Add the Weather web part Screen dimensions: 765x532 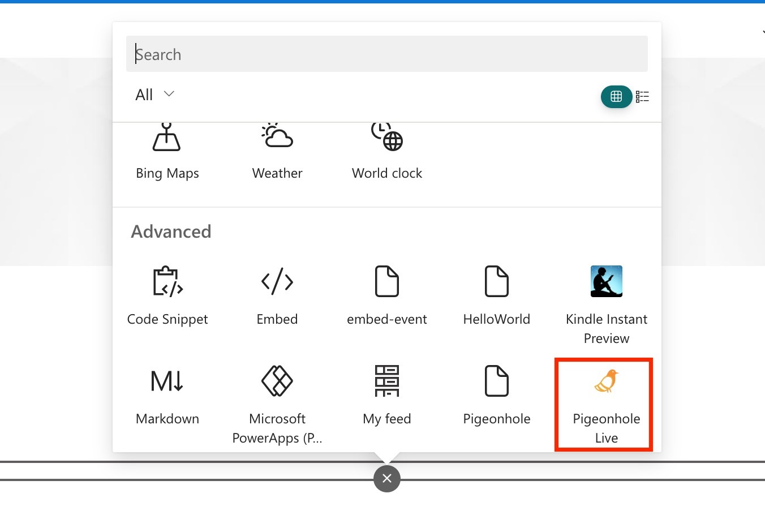pyautogui.click(x=277, y=150)
